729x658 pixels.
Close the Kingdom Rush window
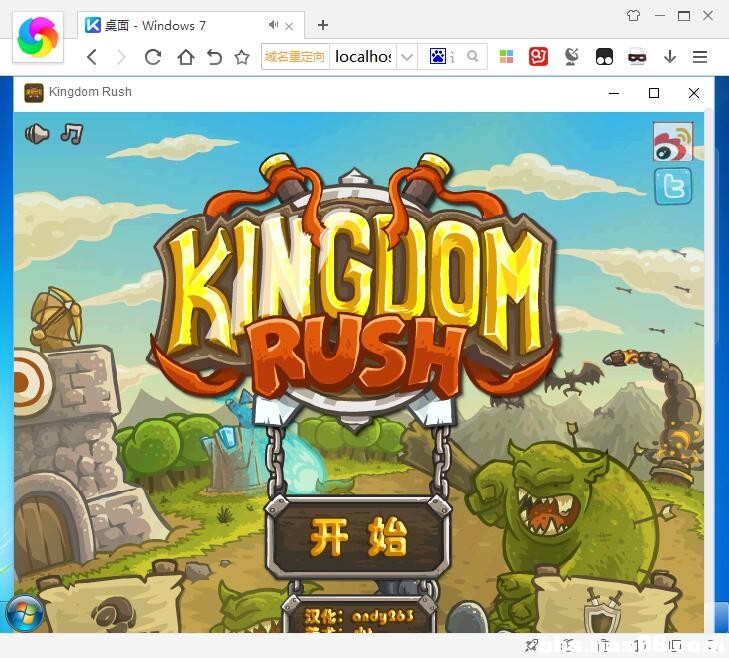pyautogui.click(x=694, y=93)
